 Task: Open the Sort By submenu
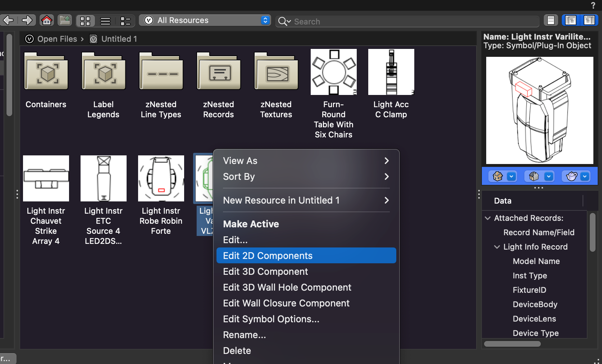306,177
